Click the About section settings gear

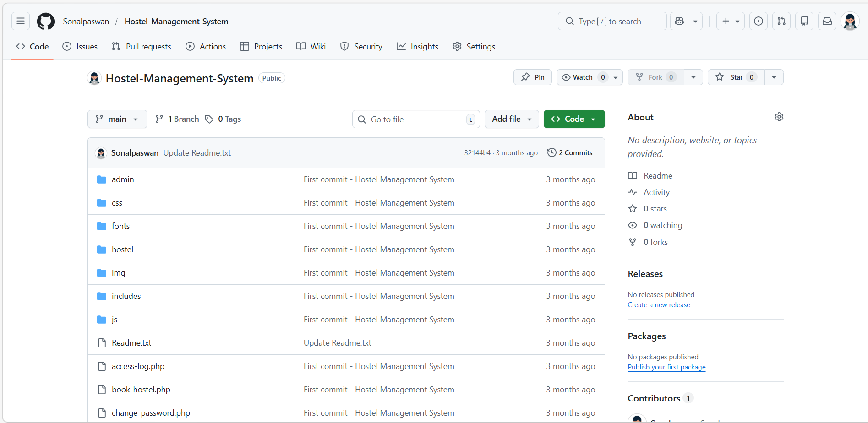point(779,117)
